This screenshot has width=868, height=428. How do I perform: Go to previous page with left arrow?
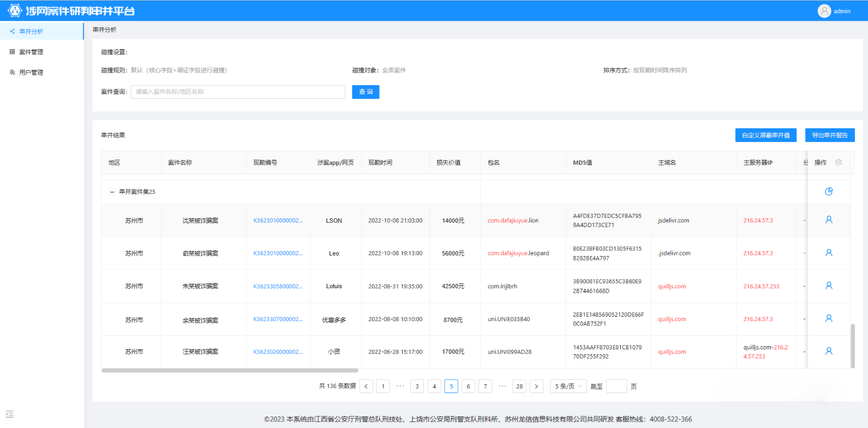(366, 387)
